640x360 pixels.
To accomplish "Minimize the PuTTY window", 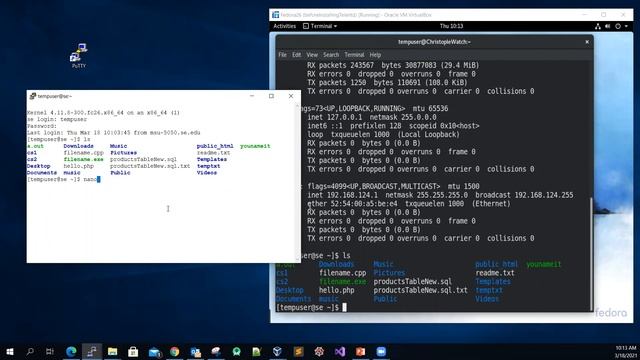I will (x=252, y=96).
